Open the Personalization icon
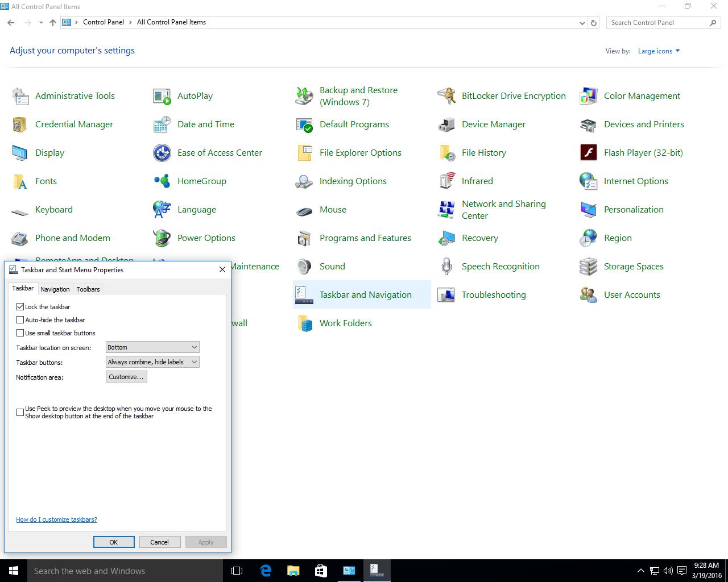Image resolution: width=728 pixels, height=582 pixels. coord(589,210)
